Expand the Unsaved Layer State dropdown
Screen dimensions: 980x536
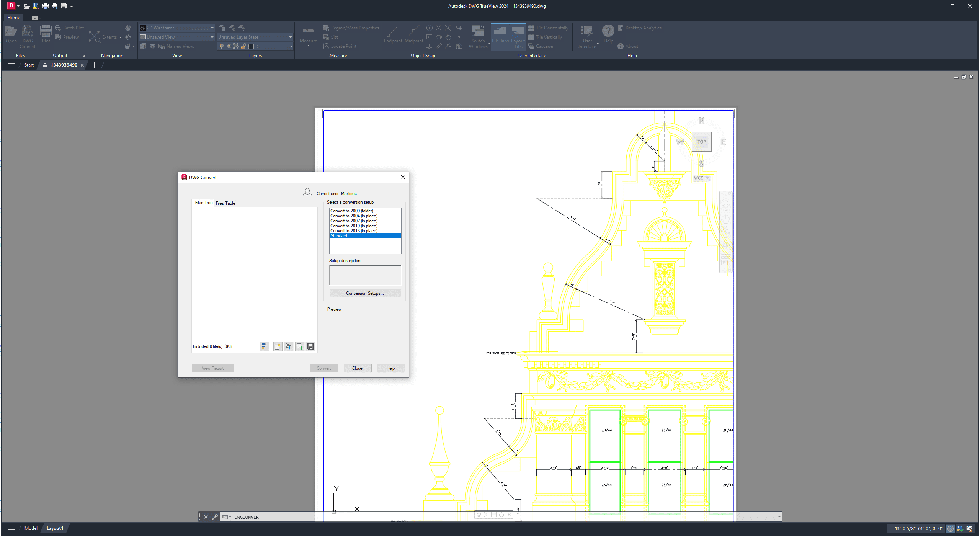click(291, 37)
